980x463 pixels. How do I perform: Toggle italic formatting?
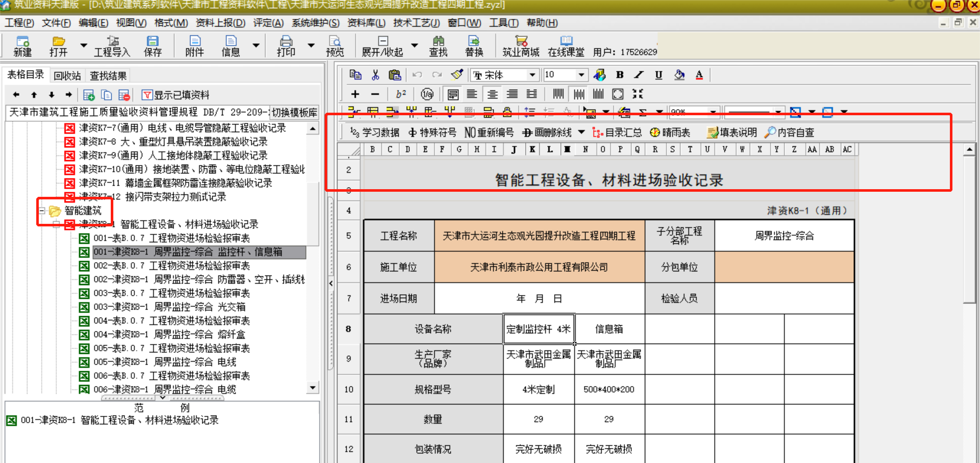pos(639,75)
